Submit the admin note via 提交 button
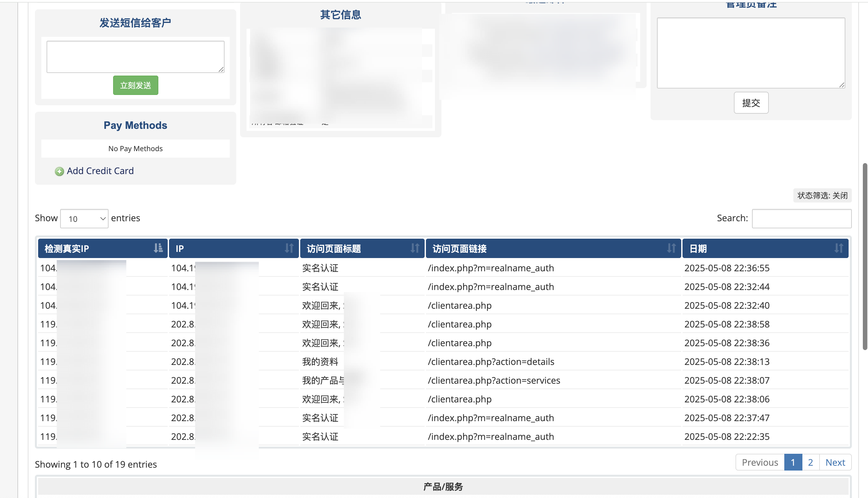 [751, 103]
